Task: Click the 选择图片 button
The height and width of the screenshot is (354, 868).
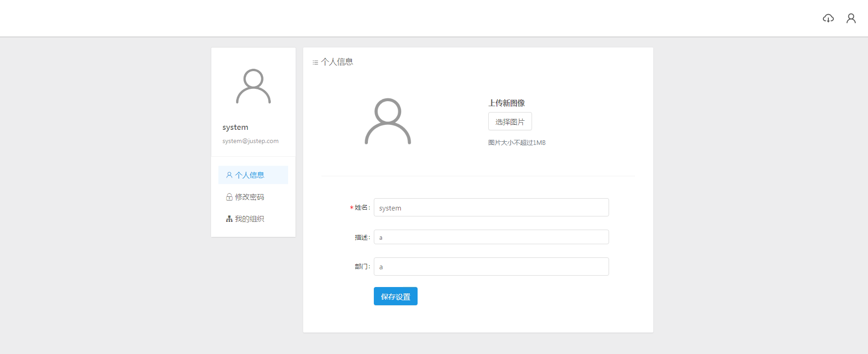Action: [x=510, y=121]
